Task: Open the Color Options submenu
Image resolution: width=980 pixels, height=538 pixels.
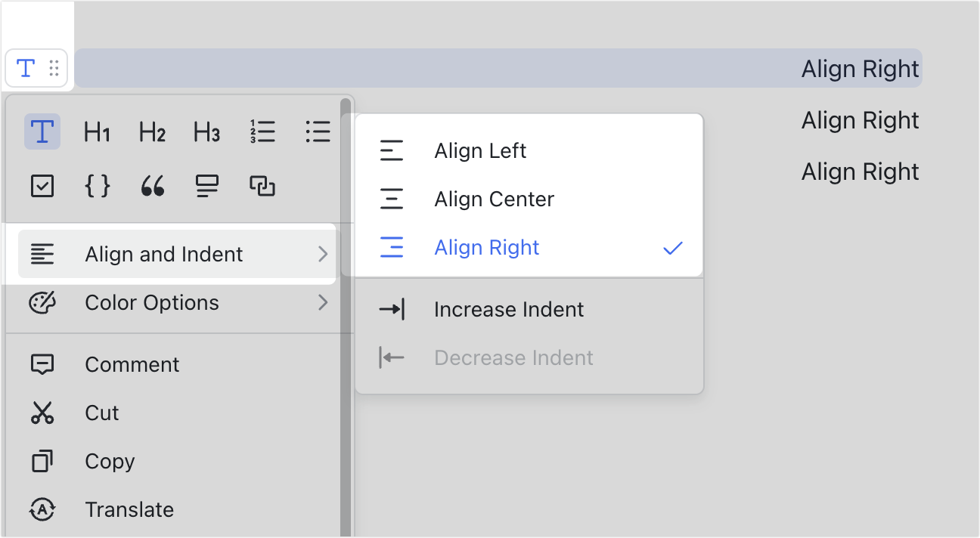Action: [x=151, y=302]
